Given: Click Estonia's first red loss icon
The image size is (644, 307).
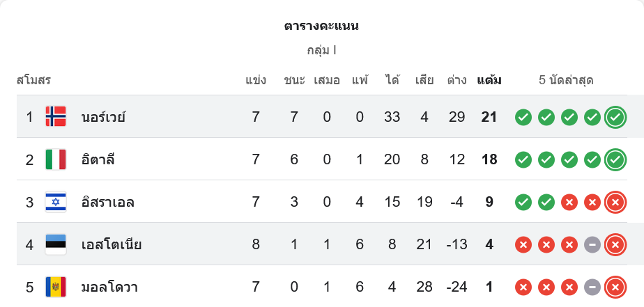Looking at the screenshot, I should [523, 244].
